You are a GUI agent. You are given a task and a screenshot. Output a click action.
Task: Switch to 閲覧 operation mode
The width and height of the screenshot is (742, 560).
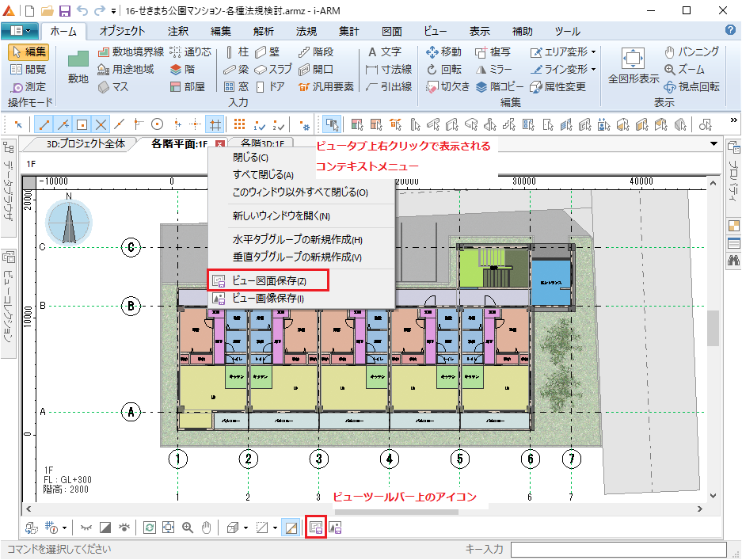(x=29, y=70)
